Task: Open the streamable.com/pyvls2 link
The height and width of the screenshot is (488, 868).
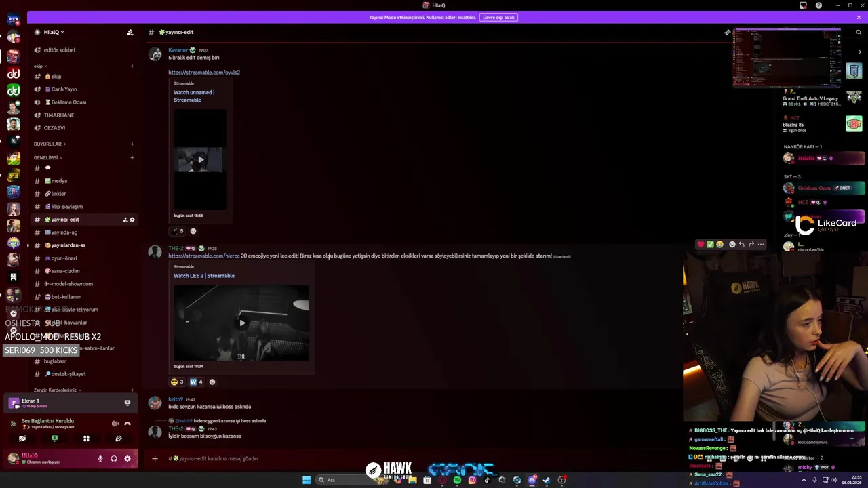Action: click(x=204, y=72)
